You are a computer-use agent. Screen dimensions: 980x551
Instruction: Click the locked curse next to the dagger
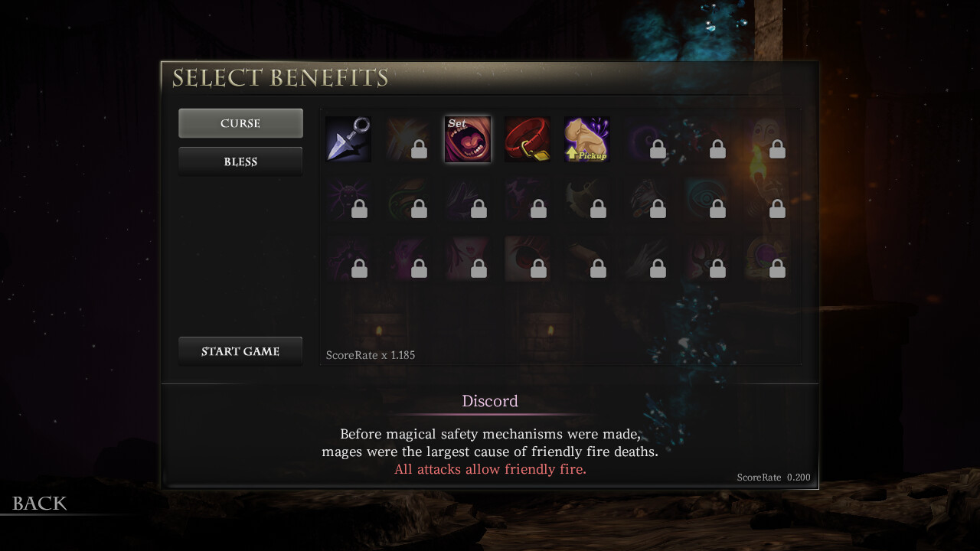(408, 139)
